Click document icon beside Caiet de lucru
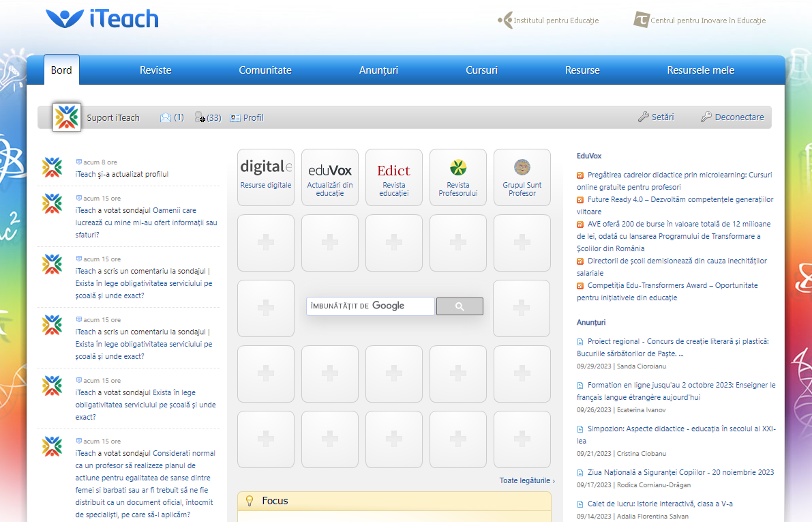 click(580, 504)
